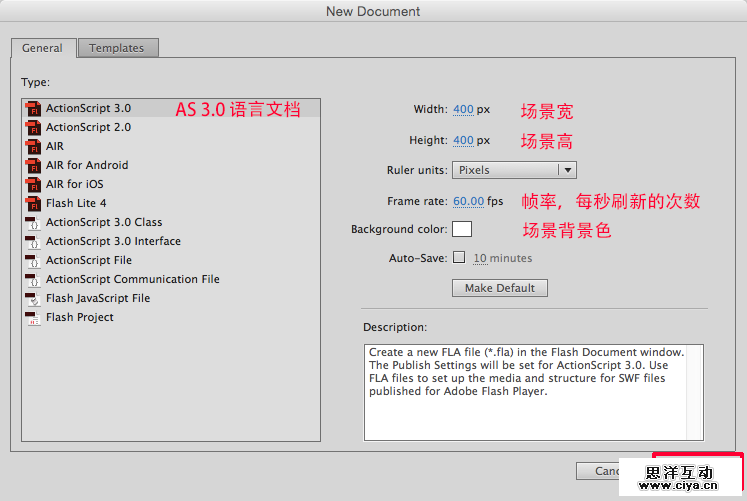Click the AIR for iOS icon
Screen dimensions: 747x501
pos(33,184)
